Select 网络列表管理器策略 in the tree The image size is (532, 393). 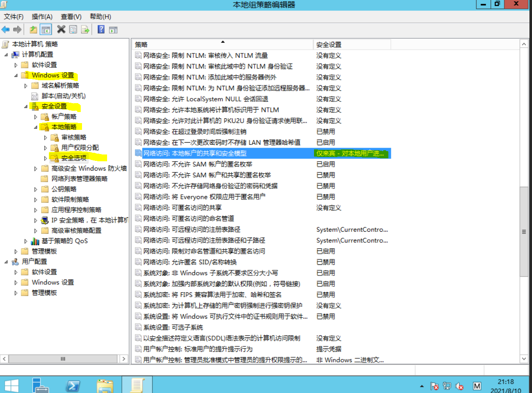(79, 179)
